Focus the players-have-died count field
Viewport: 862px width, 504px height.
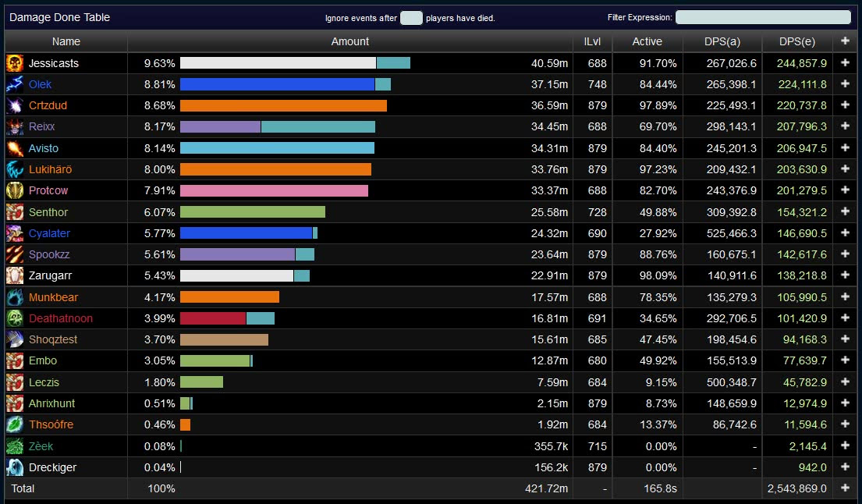pos(411,18)
